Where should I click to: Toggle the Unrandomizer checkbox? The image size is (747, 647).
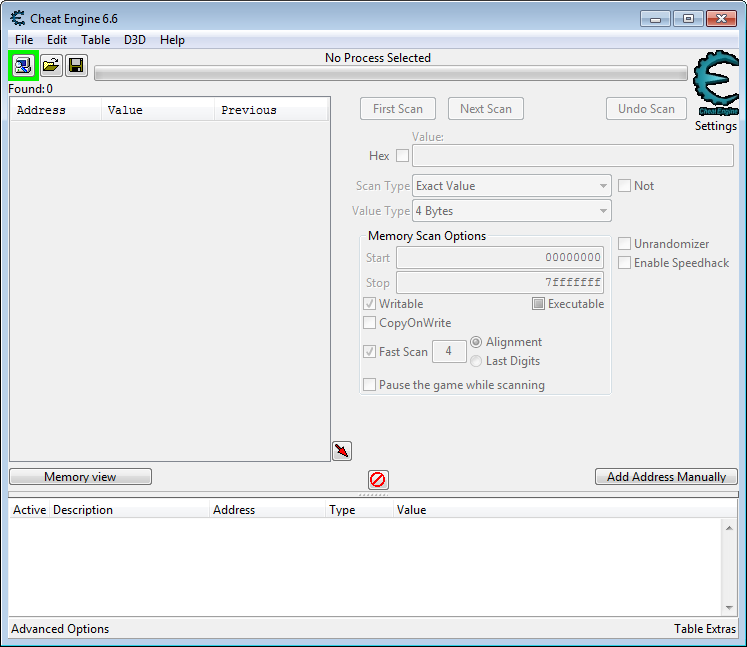[624, 244]
